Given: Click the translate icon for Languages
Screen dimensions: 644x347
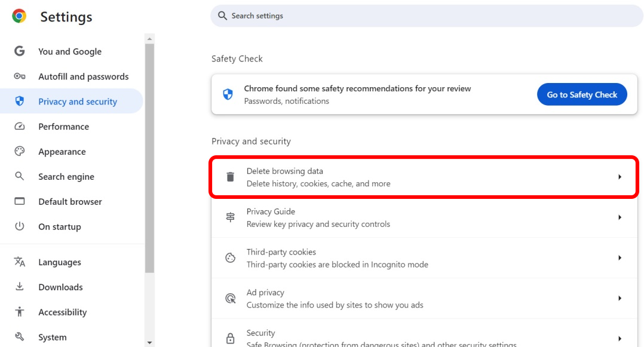Looking at the screenshot, I should [19, 262].
